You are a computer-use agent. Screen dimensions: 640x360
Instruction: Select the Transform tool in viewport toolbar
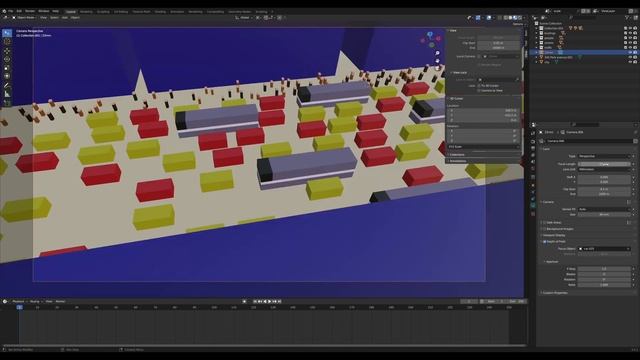[x=7, y=76]
